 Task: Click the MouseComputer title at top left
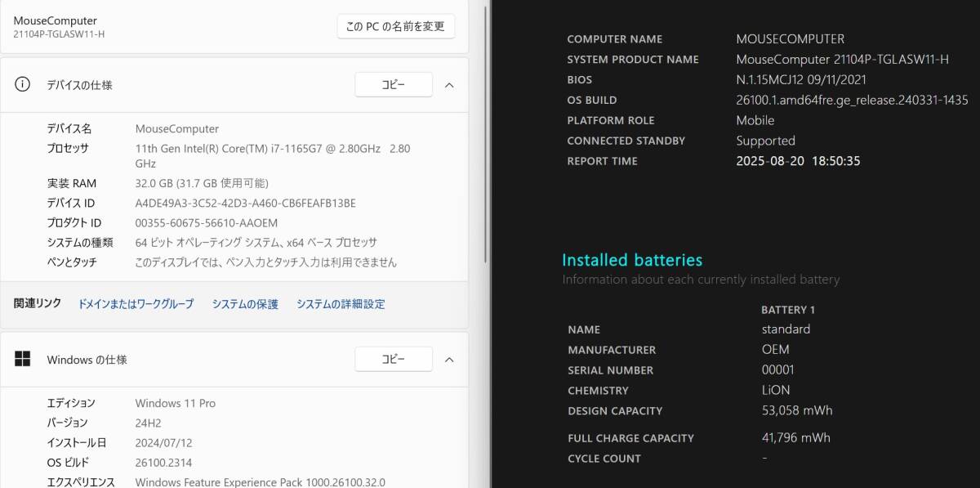55,20
